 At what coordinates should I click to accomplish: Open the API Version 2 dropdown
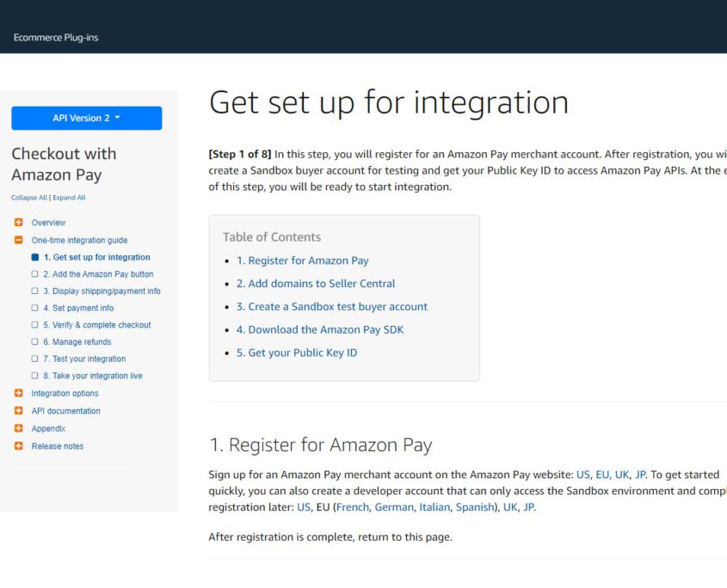pos(86,119)
